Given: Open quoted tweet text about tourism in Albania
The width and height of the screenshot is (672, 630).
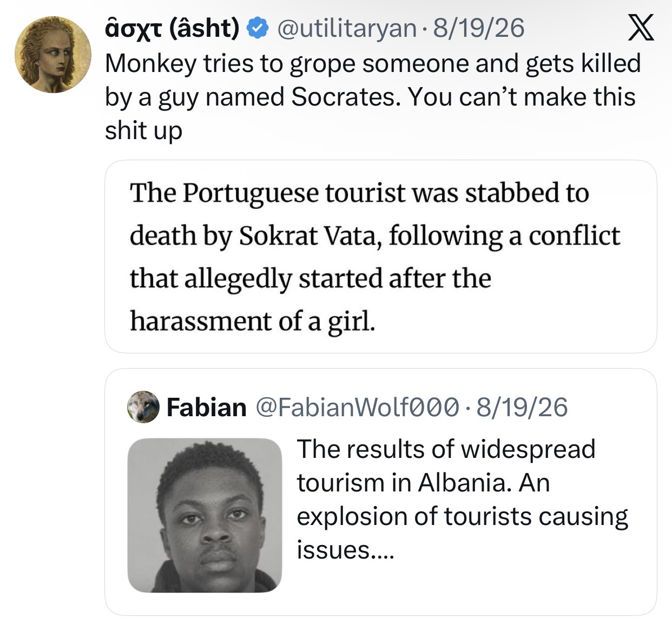Looking at the screenshot, I should pyautogui.click(x=462, y=499).
